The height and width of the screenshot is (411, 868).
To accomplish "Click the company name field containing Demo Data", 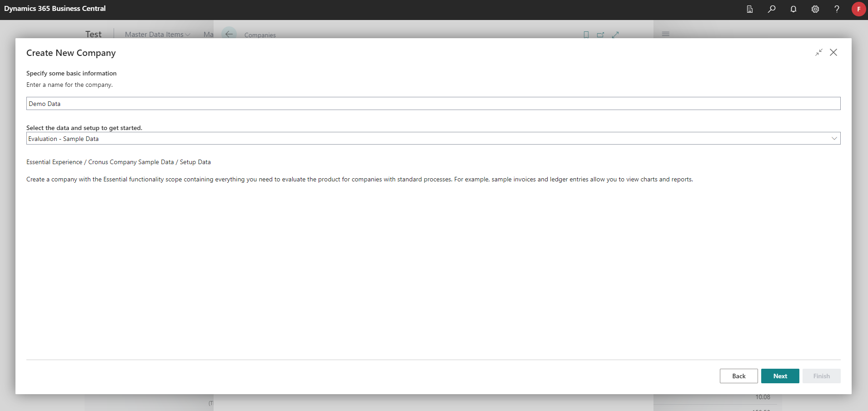I will (x=433, y=104).
